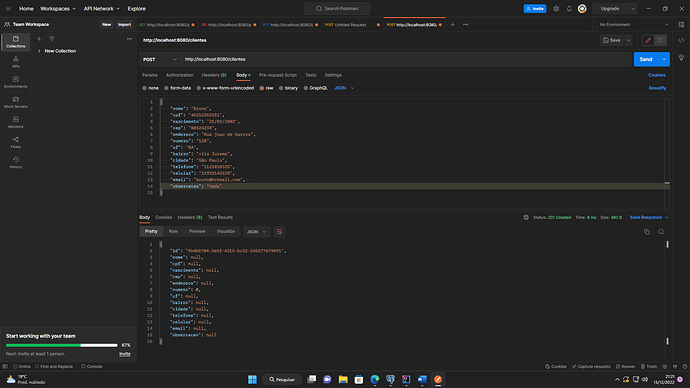Screen dimensions: 690x388
Task: Click the Send button
Action: (646, 59)
